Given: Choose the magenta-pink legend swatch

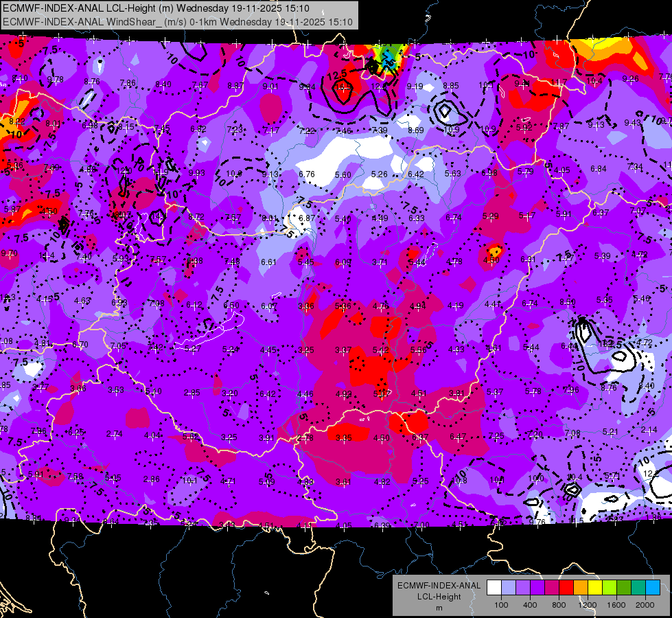Looking at the screenshot, I should pos(552,588).
